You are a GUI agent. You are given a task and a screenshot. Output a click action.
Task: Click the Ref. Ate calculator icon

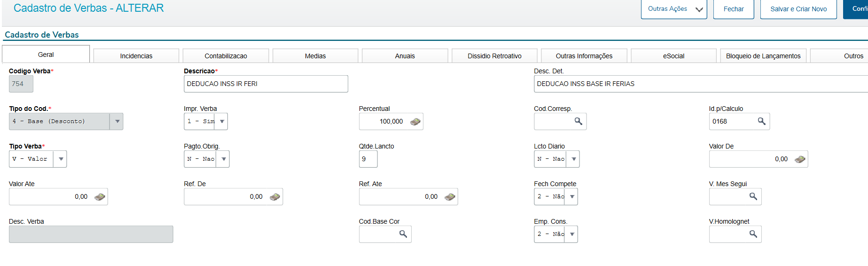[450, 197]
